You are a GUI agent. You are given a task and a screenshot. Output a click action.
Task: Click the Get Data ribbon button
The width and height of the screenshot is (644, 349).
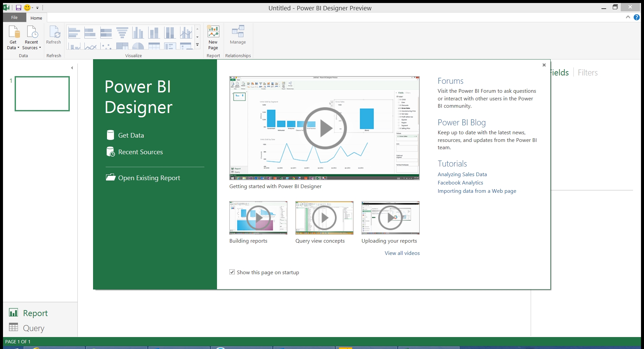[13, 38]
